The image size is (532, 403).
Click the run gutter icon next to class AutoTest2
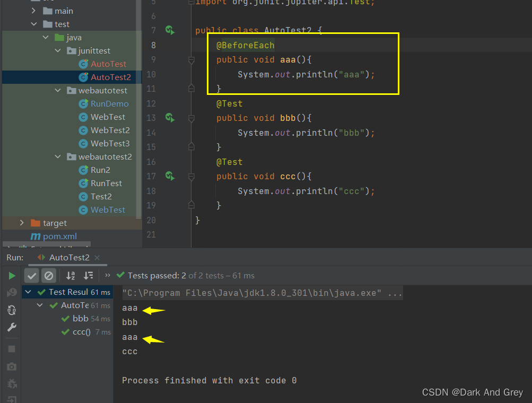pos(170,30)
